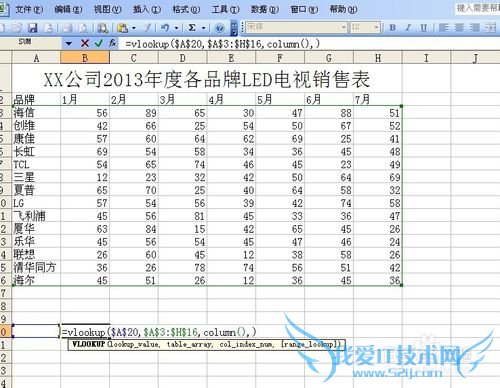
Task: Click the Paste clipboard icon
Action: point(123,28)
